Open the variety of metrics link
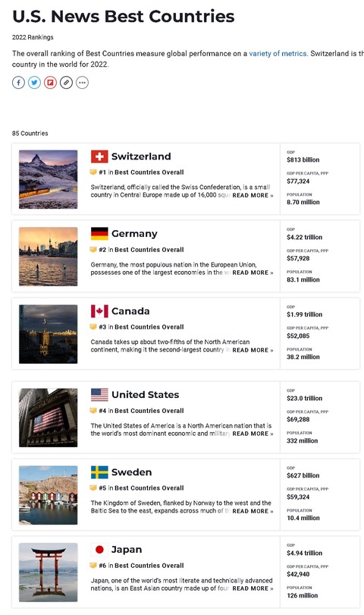 (278, 54)
